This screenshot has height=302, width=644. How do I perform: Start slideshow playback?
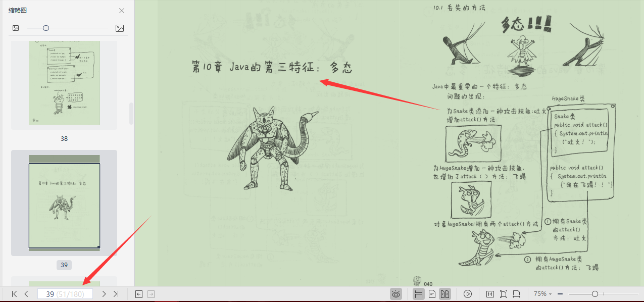tap(468, 294)
